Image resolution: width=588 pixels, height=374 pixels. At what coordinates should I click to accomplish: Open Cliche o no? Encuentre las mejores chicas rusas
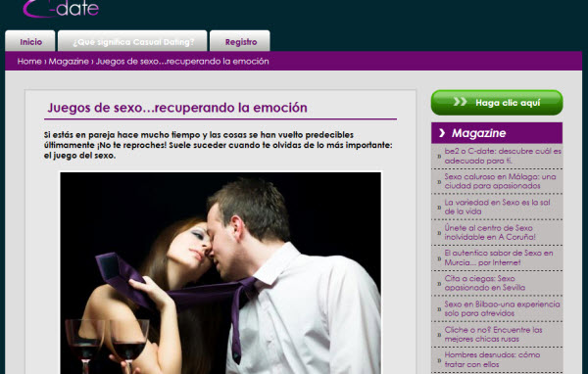pyautogui.click(x=494, y=334)
